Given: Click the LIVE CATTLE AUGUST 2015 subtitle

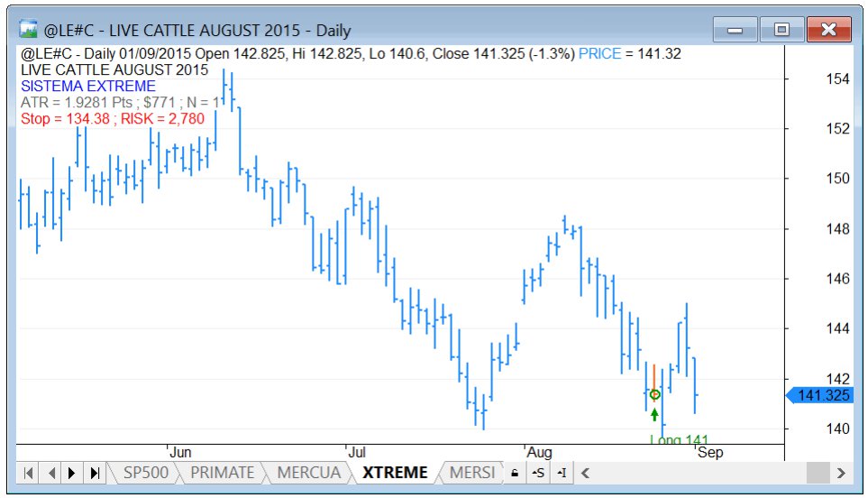Looking at the screenshot, I should click(114, 69).
